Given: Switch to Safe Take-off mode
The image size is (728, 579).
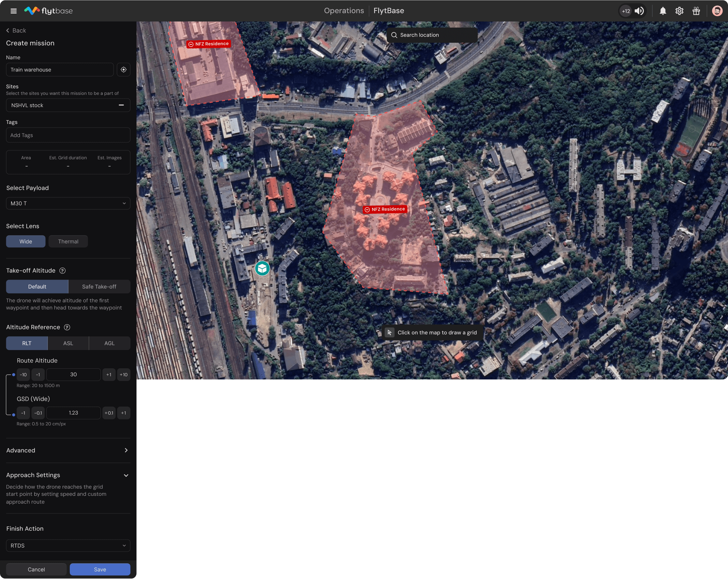Looking at the screenshot, I should (x=99, y=287).
